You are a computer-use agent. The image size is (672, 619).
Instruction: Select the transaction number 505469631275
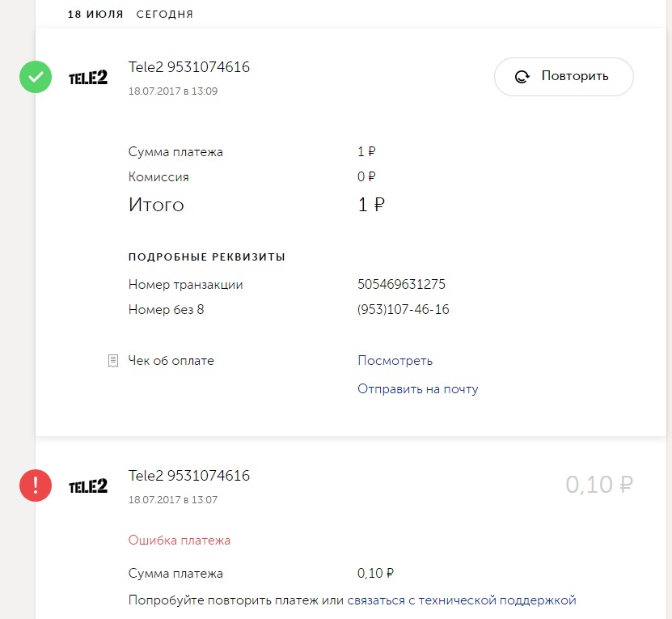[x=401, y=285]
